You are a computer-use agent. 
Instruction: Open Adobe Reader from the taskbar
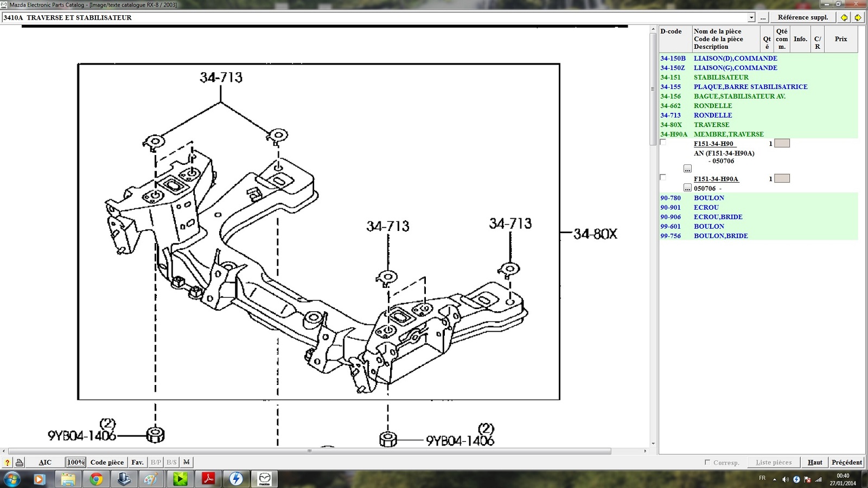208,479
